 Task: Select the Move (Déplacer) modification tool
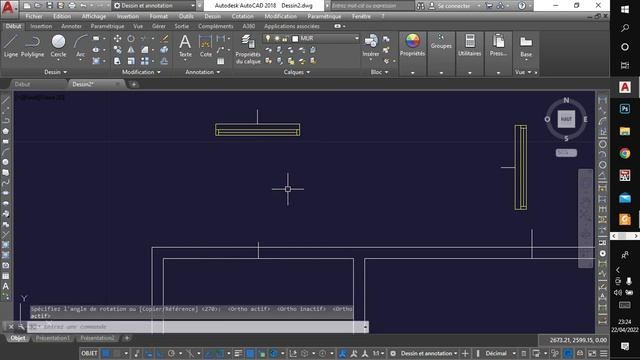118,38
